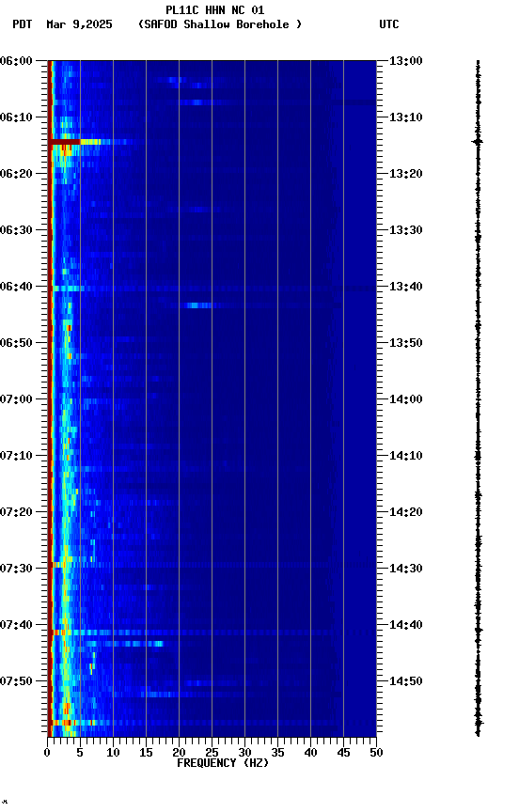This screenshot has height=812, width=519.
Task: Click the 13:40 UTC time label
Action: [406, 287]
